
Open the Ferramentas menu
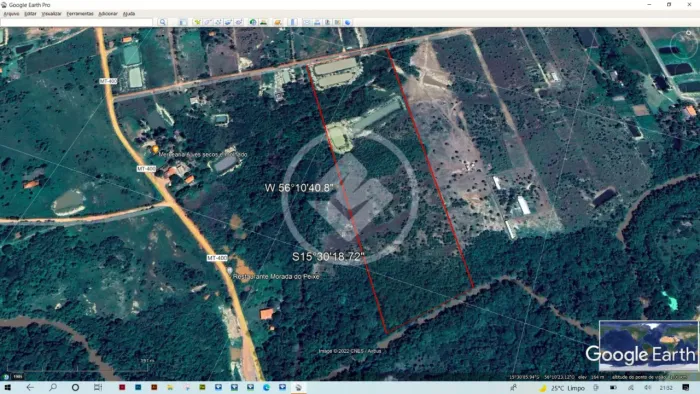pyautogui.click(x=80, y=14)
